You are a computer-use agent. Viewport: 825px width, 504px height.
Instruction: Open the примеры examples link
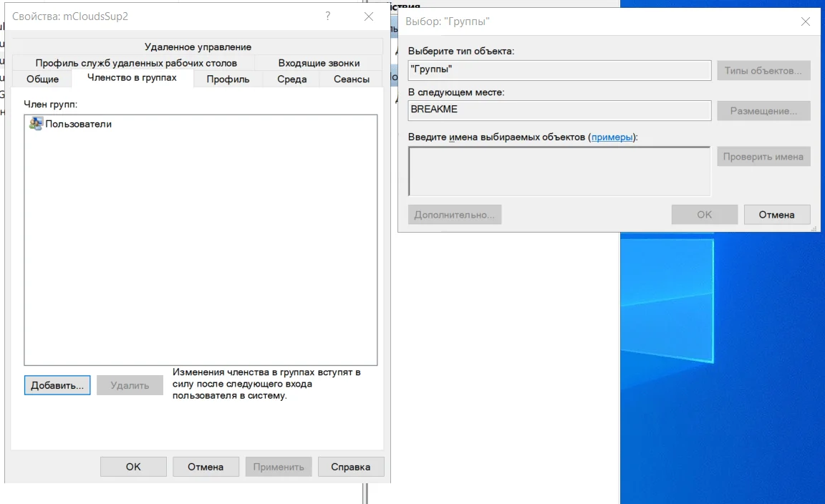(x=612, y=137)
